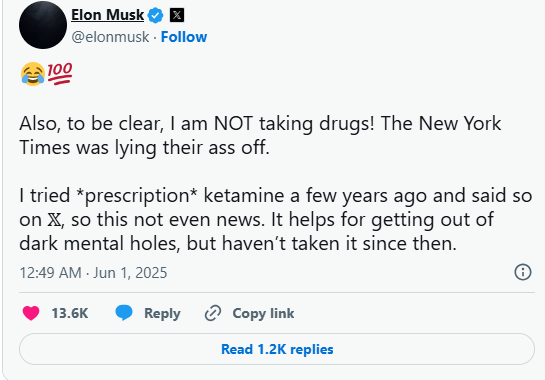545x380 pixels.
Task: Click the tweet text about New York Times
Action: [260, 135]
